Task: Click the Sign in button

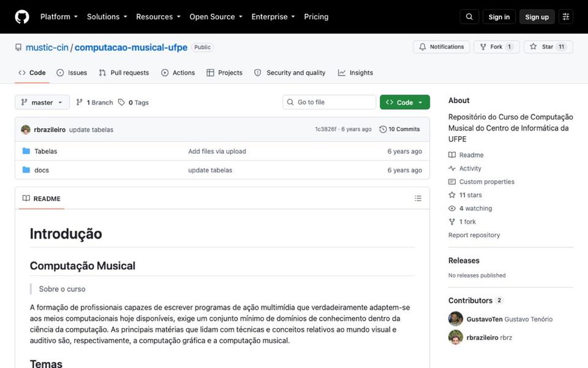Action: [x=499, y=17]
